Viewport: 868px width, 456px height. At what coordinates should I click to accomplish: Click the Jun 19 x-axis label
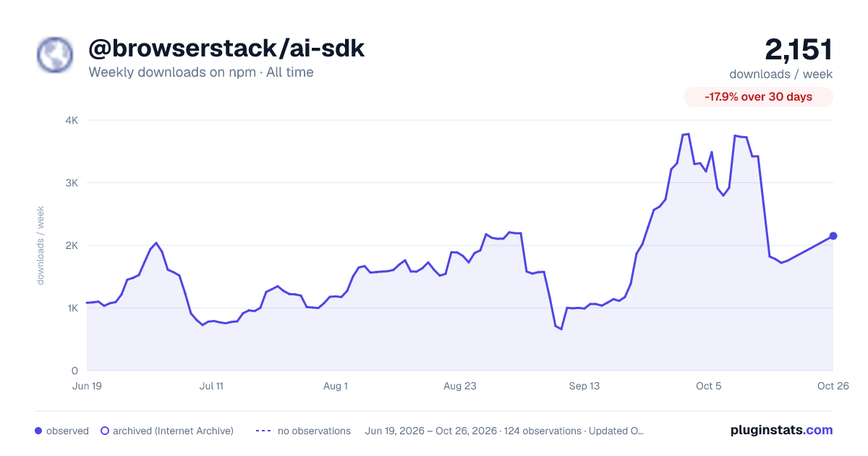[x=87, y=386]
